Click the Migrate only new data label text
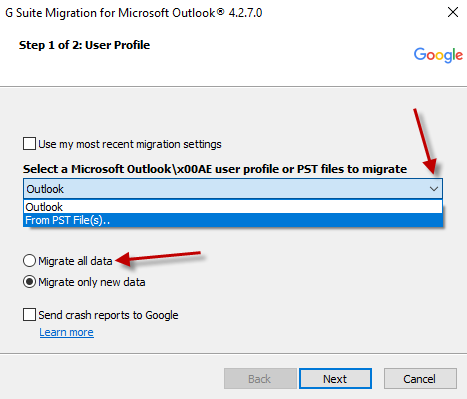 92,282
